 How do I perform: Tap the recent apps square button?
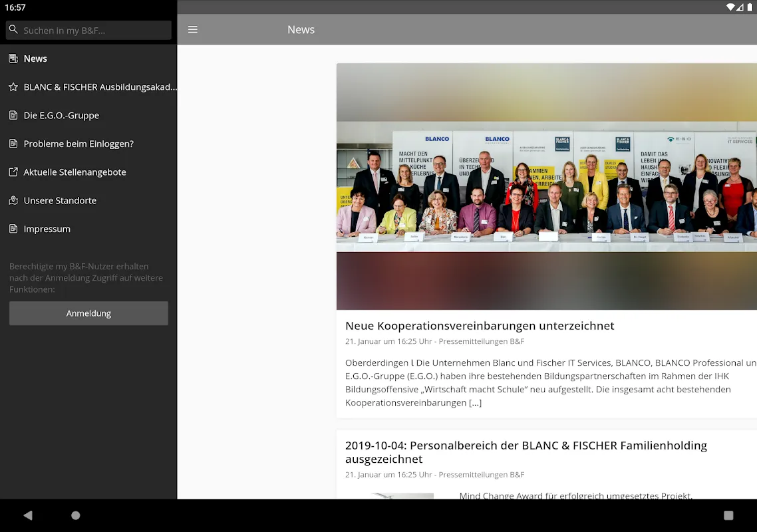pos(728,515)
